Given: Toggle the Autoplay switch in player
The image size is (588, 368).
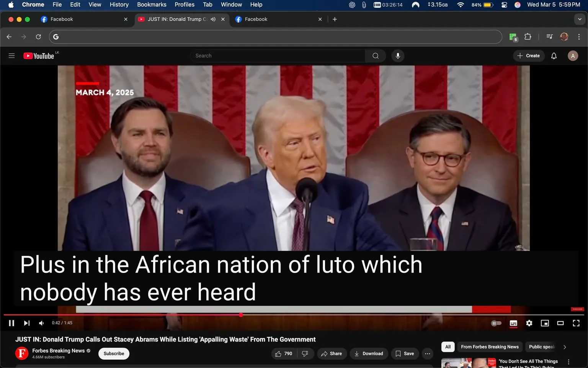Looking at the screenshot, I should click(x=496, y=323).
